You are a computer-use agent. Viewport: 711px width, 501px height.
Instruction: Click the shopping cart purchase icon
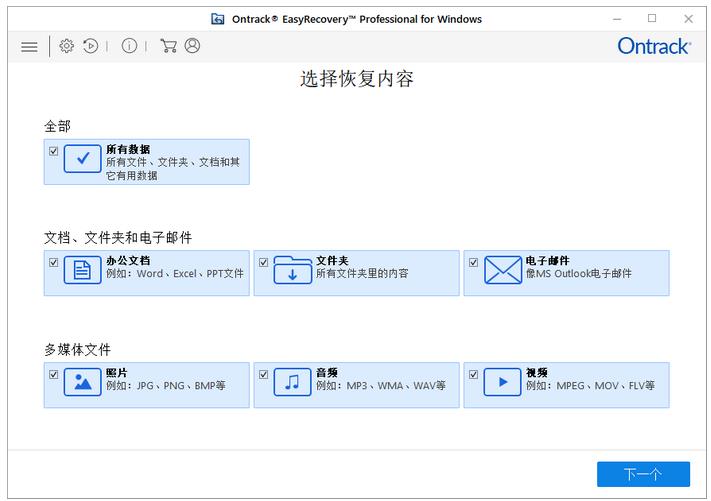click(x=168, y=46)
